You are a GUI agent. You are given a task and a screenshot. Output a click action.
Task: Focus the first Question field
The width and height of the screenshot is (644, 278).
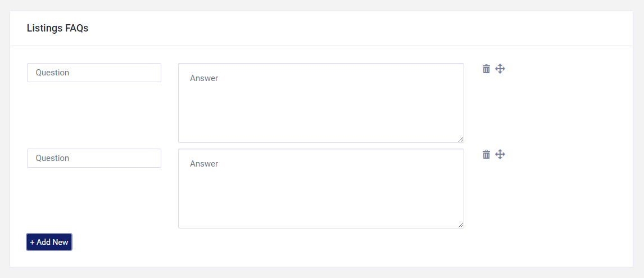pyautogui.click(x=94, y=73)
